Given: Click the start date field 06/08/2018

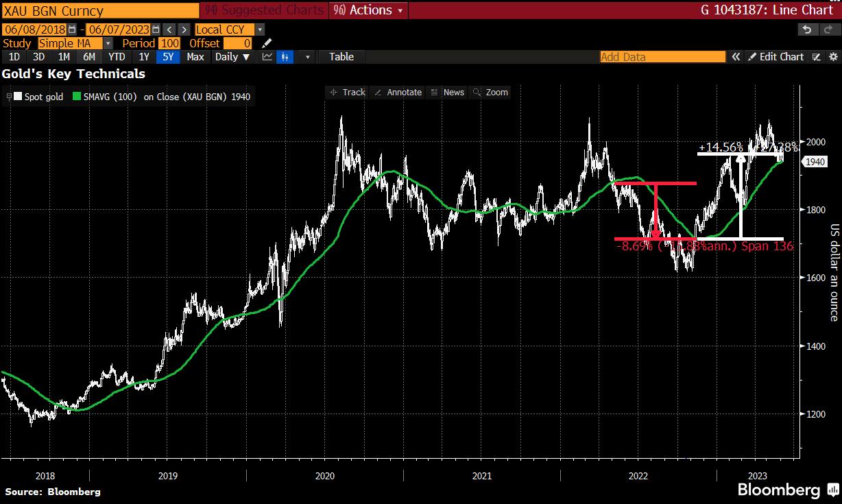Looking at the screenshot, I should (x=34, y=29).
